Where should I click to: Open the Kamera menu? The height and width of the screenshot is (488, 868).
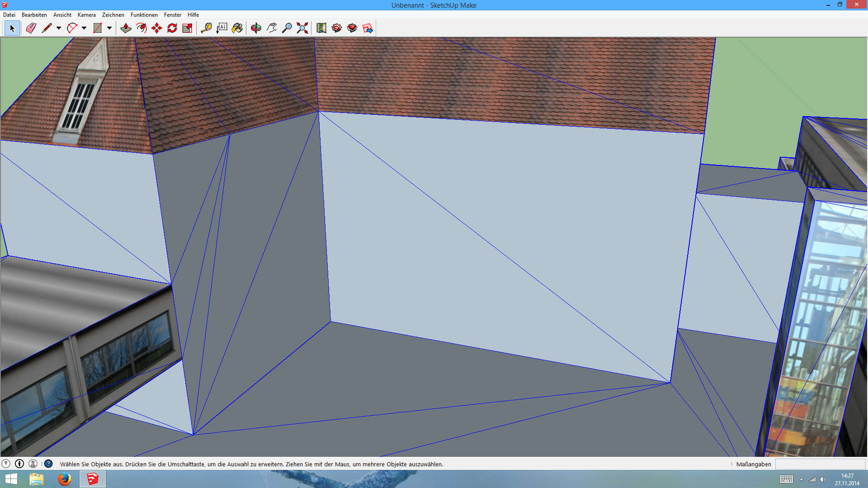point(86,15)
